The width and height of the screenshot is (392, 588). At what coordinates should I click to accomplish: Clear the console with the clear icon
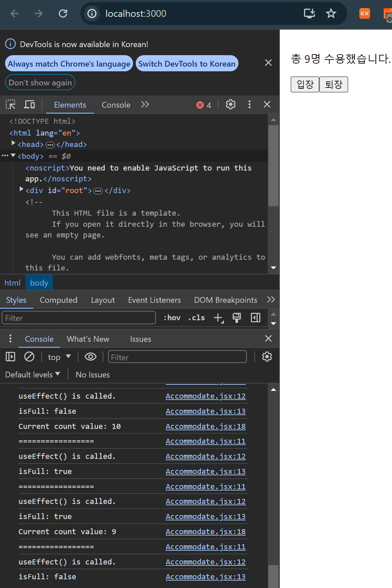pos(29,357)
